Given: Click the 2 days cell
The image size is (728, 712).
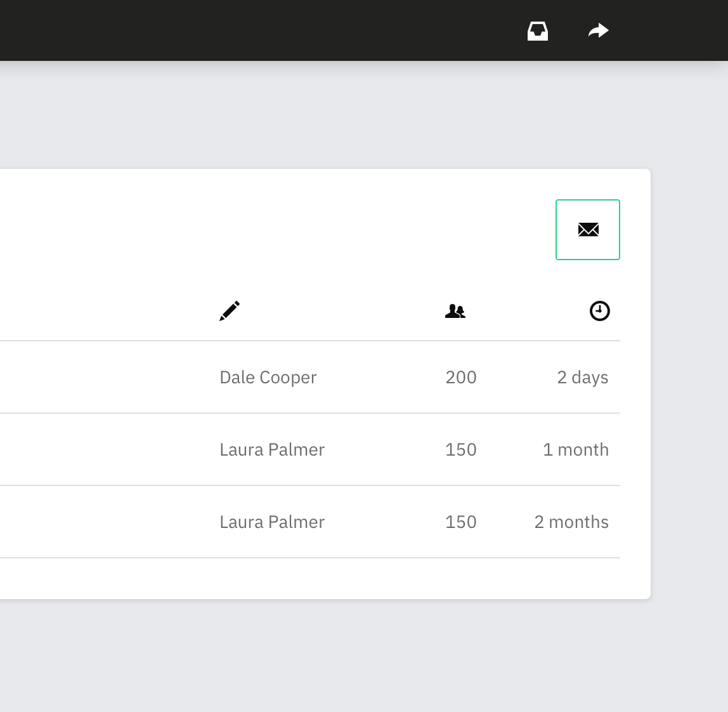Looking at the screenshot, I should [583, 378].
